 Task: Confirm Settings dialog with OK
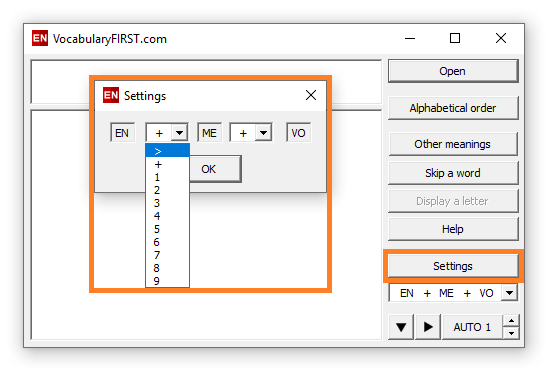215,169
